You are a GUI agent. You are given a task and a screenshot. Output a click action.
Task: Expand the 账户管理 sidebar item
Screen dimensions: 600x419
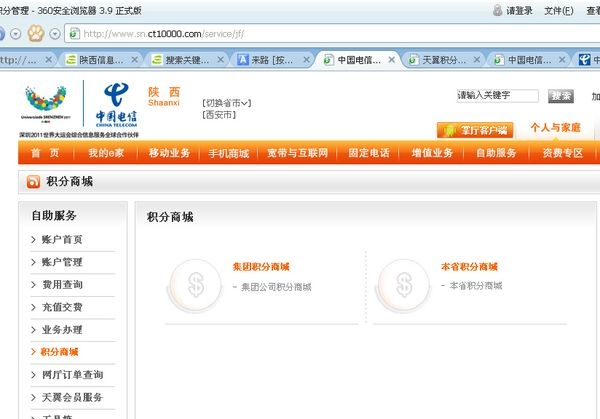pos(62,262)
